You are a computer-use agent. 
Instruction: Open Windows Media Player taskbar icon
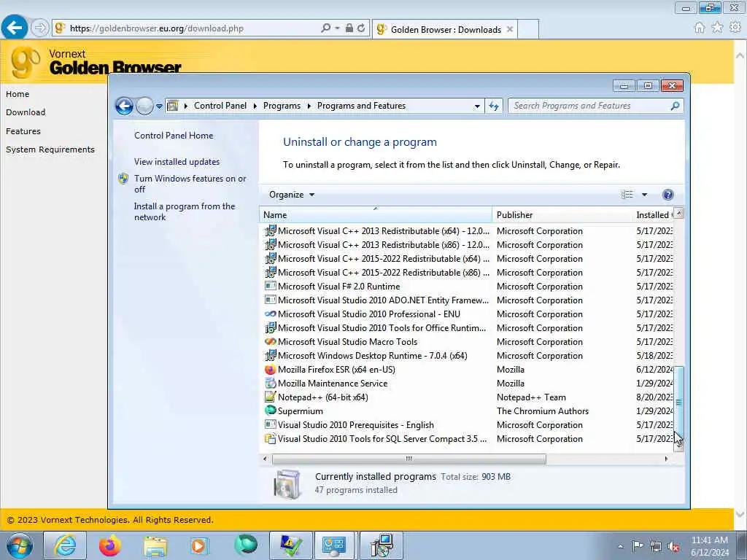coord(198,545)
